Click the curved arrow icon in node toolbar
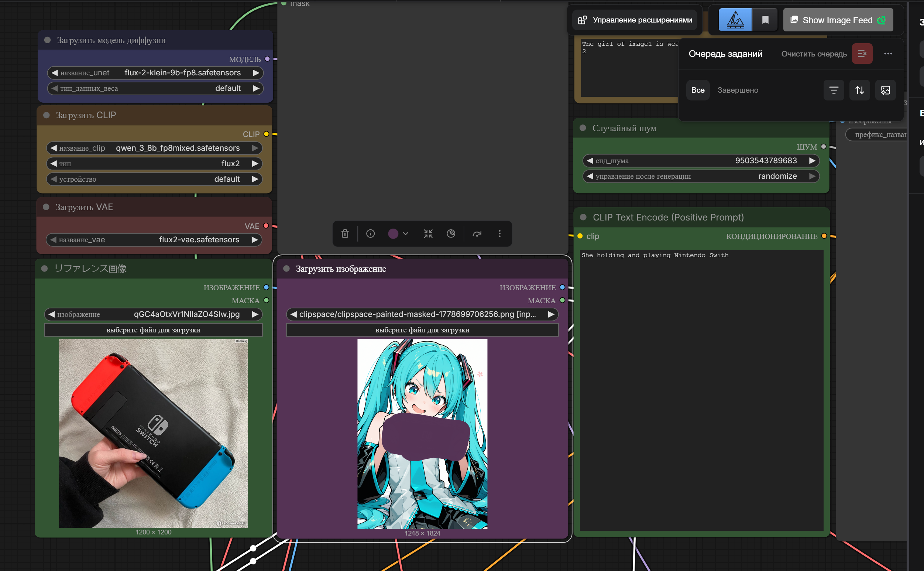The width and height of the screenshot is (924, 571). (x=477, y=234)
